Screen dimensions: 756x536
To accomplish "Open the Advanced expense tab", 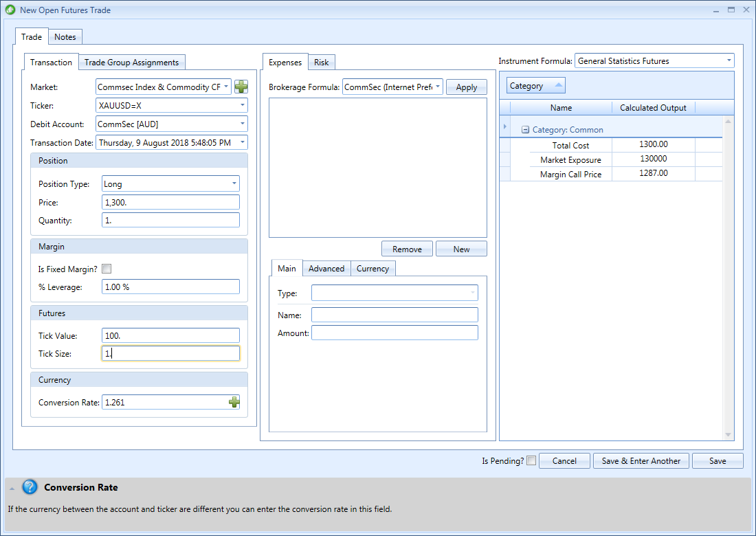I will (x=326, y=269).
